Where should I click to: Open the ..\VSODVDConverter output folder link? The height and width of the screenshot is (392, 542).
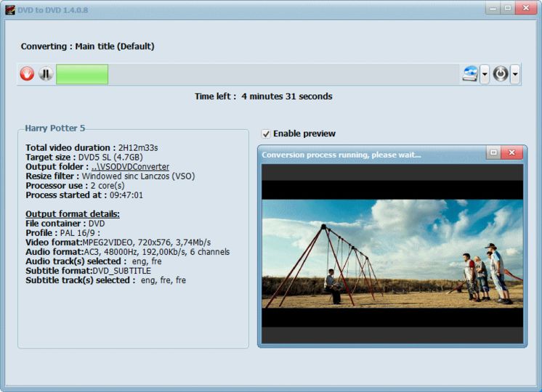click(x=130, y=167)
